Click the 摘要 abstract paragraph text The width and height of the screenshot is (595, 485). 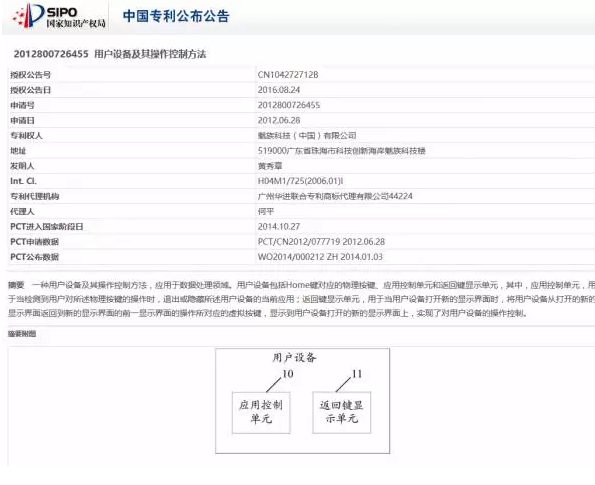301,299
